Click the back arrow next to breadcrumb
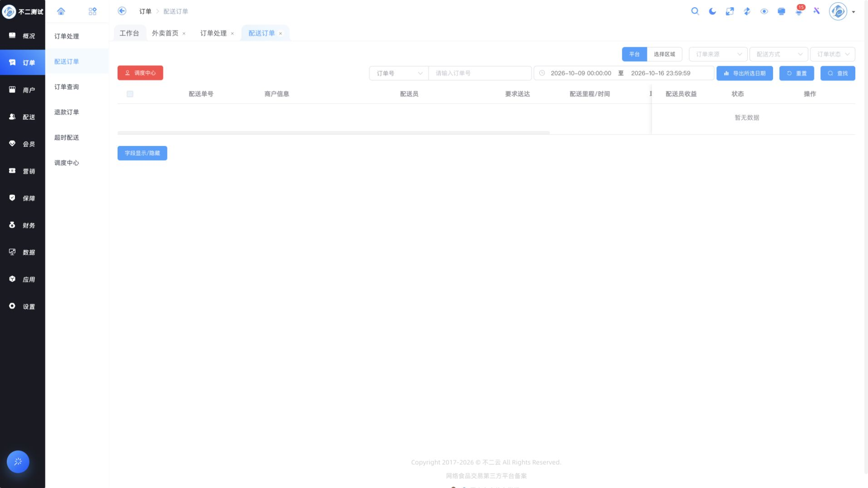Image resolution: width=868 pixels, height=488 pixels. tap(122, 11)
